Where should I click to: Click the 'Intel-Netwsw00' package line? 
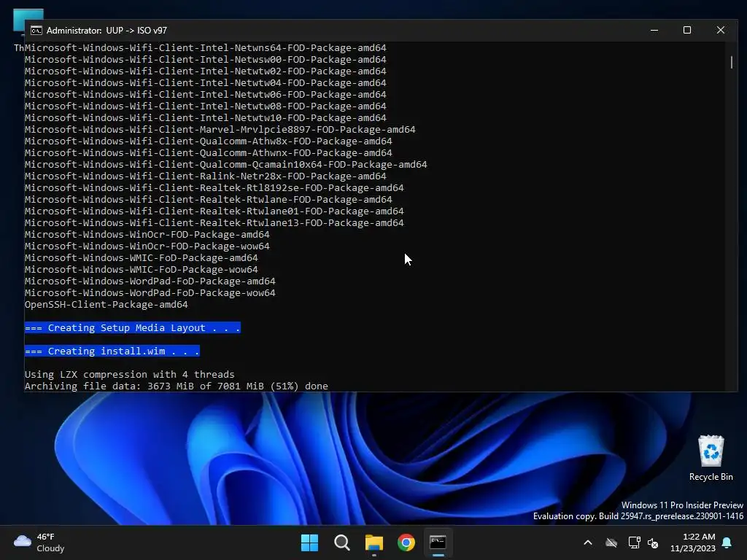tap(205, 60)
